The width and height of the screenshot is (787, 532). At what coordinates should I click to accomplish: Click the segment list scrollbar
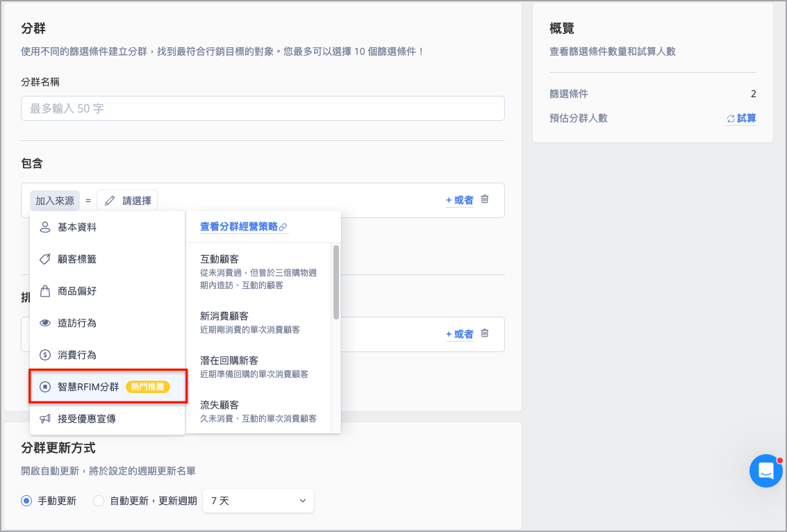click(x=336, y=281)
